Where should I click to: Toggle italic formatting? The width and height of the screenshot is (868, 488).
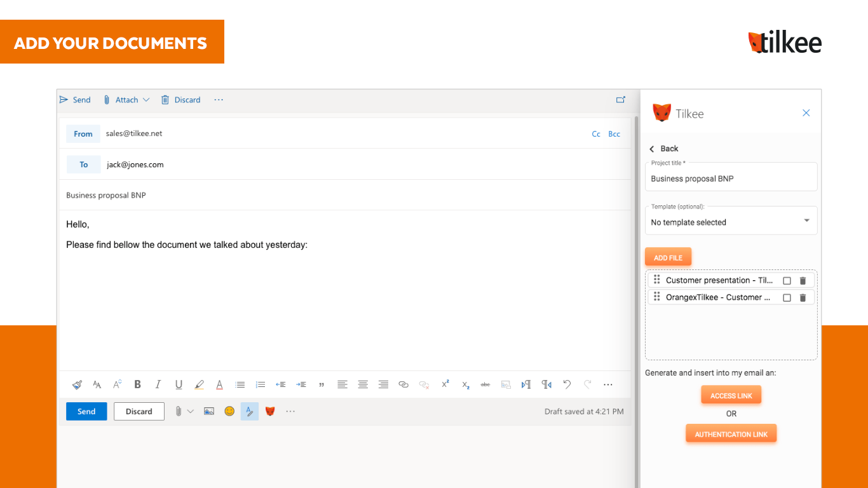(158, 384)
